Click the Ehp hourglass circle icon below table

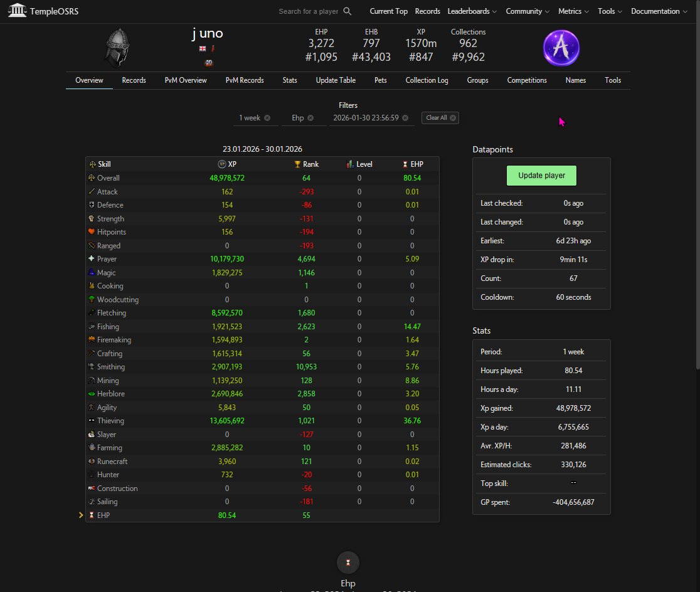pos(347,563)
